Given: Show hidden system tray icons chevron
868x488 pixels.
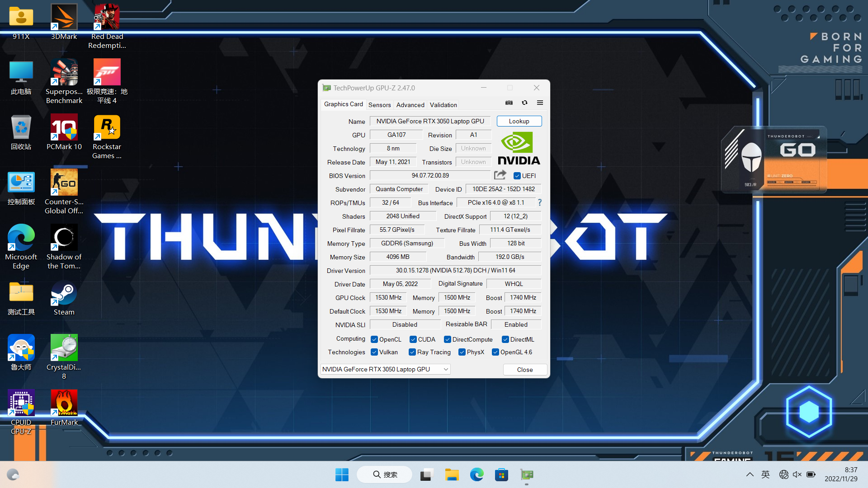Looking at the screenshot, I should point(750,474).
